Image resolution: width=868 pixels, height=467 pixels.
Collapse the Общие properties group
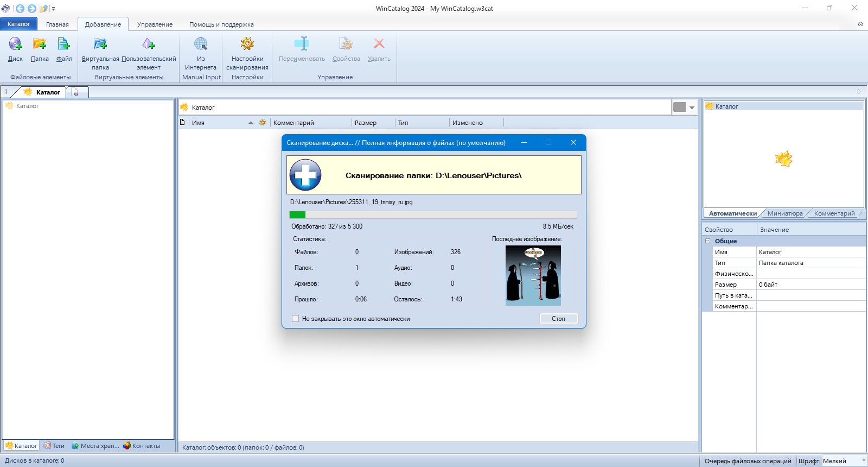click(707, 241)
